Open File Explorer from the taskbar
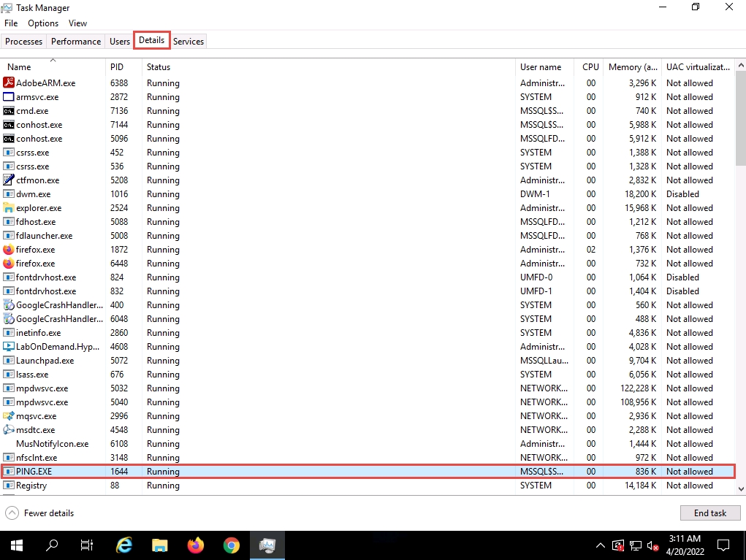 point(159,545)
